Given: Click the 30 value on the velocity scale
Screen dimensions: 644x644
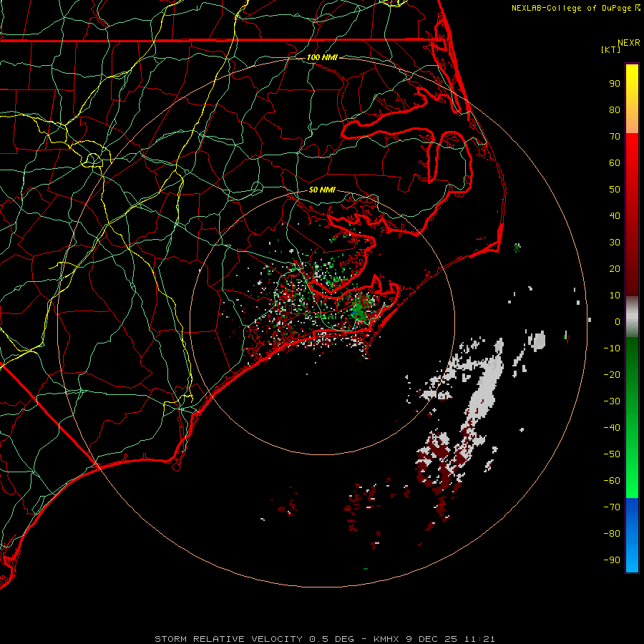Looking at the screenshot, I should coord(615,243).
